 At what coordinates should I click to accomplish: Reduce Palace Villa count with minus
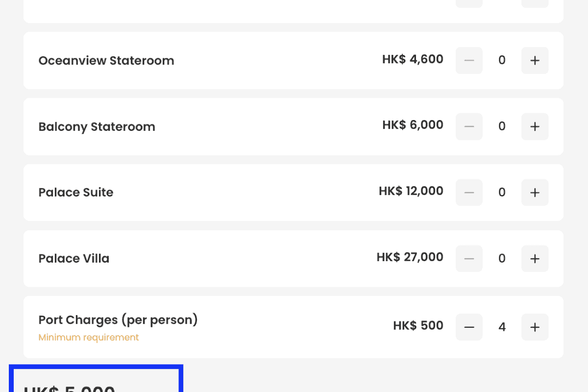coord(469,259)
